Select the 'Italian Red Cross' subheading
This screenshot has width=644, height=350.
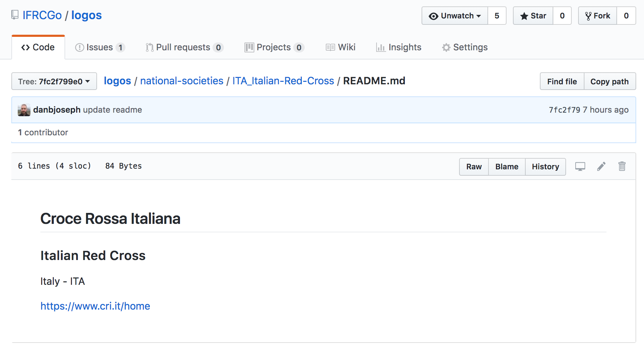93,255
